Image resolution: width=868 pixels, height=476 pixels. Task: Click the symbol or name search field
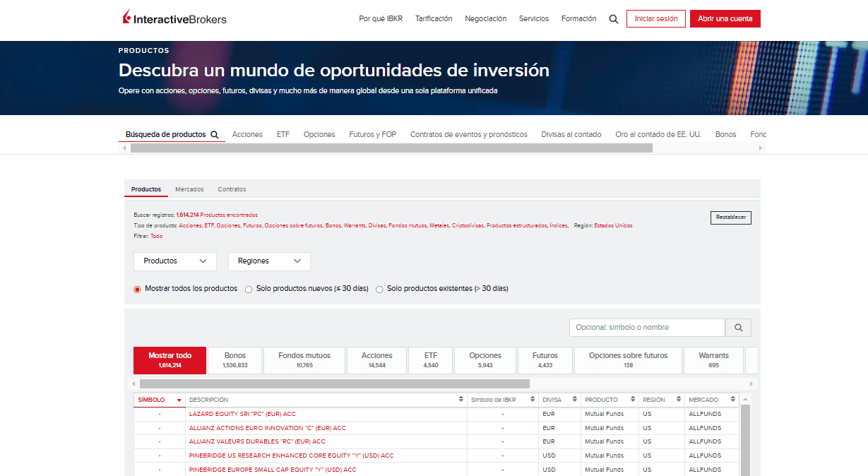click(x=647, y=328)
